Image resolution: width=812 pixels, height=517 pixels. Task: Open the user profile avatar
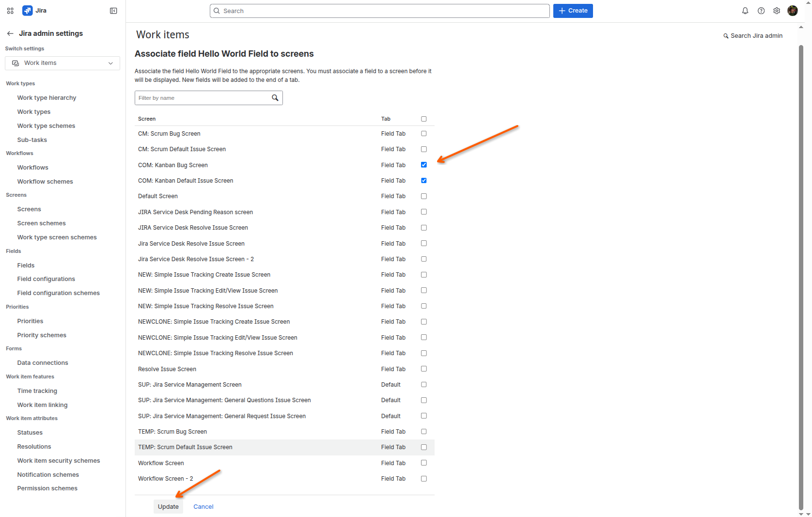click(x=793, y=11)
